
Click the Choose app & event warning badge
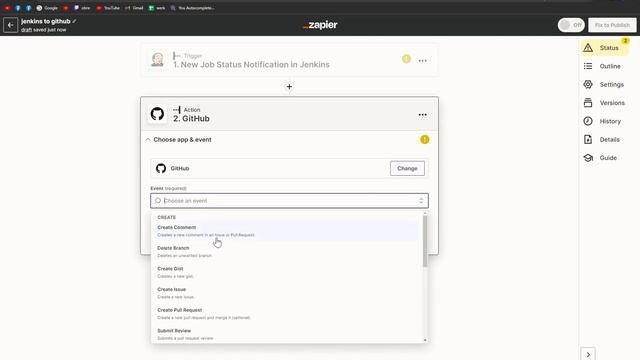click(424, 140)
